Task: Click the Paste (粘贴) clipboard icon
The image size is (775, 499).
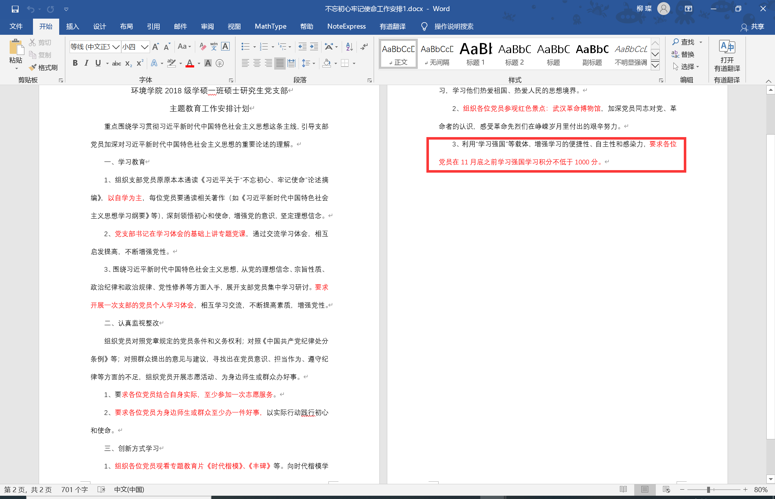Action: click(16, 52)
